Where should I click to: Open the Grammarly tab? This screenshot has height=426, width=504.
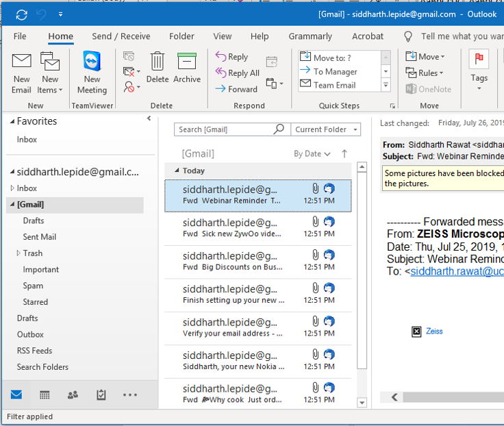tap(310, 36)
